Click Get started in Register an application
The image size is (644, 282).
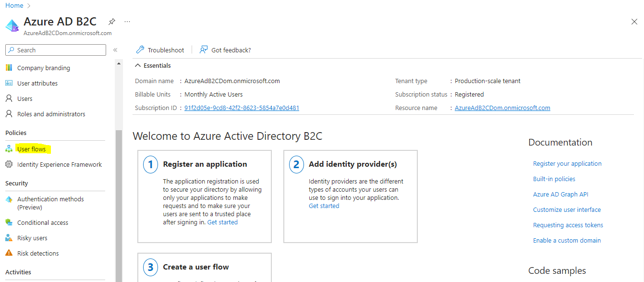coord(222,222)
